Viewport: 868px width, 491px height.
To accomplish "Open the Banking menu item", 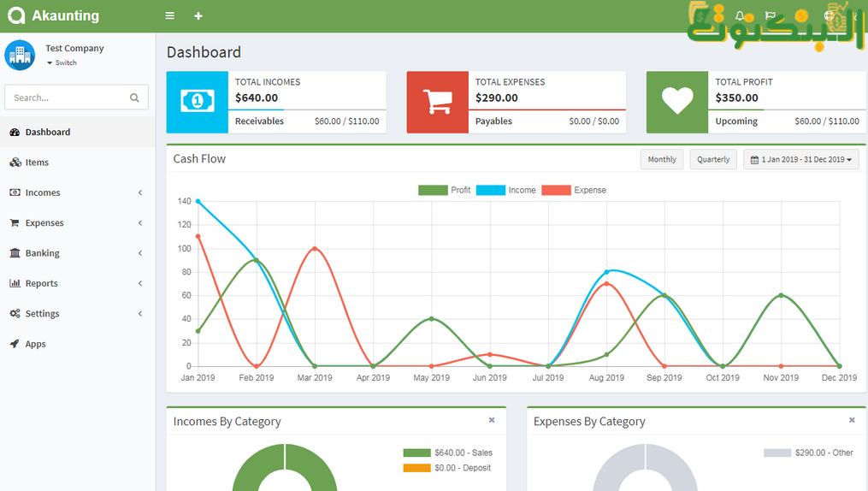I will pyautogui.click(x=78, y=253).
